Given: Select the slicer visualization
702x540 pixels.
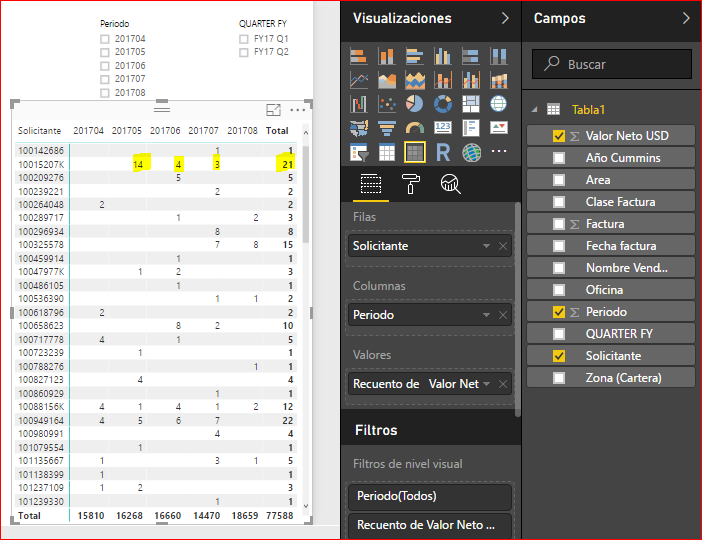Looking at the screenshot, I should coord(359,152).
